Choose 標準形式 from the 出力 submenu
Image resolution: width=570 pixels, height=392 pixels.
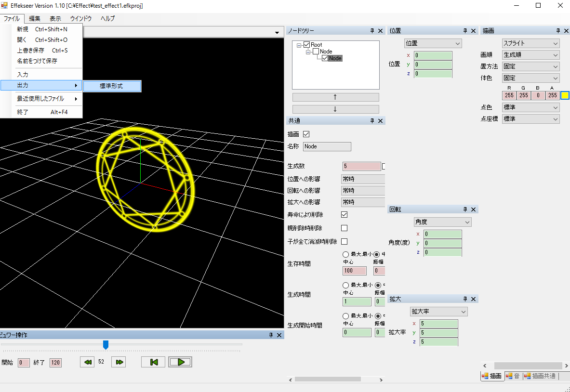[x=112, y=86]
